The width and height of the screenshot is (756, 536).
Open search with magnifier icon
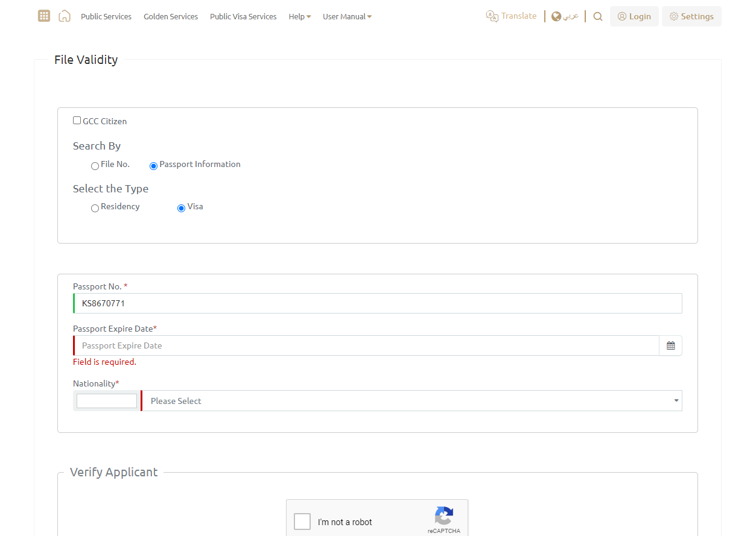(x=597, y=17)
